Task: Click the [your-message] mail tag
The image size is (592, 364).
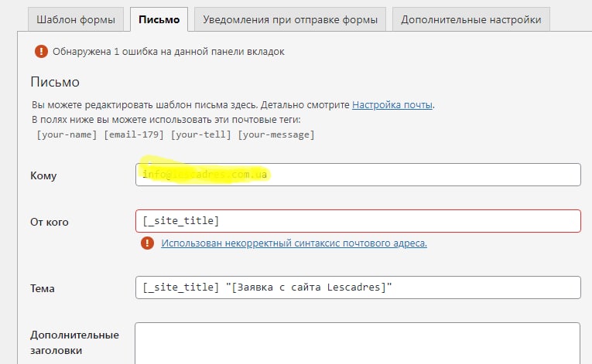Action: [x=275, y=135]
